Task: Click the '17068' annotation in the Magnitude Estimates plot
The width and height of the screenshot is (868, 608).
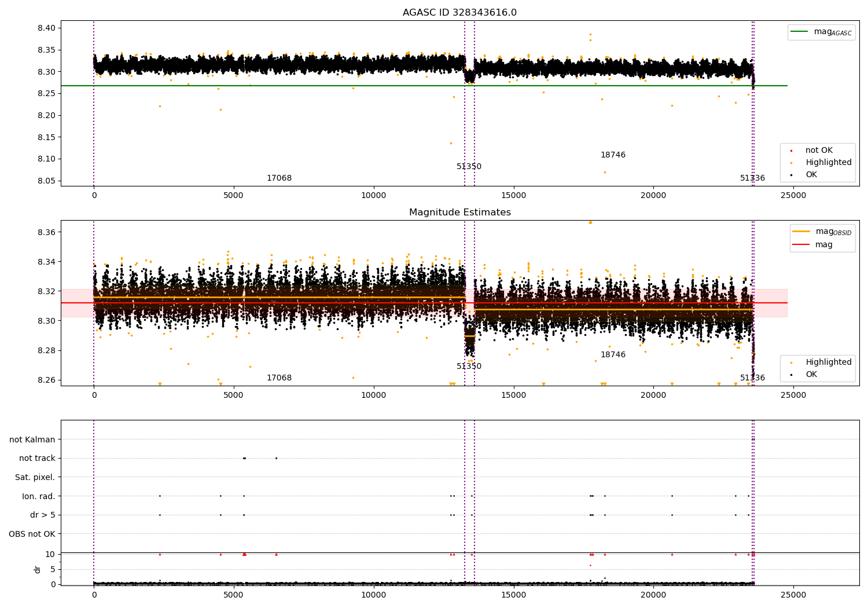Action: (x=279, y=378)
